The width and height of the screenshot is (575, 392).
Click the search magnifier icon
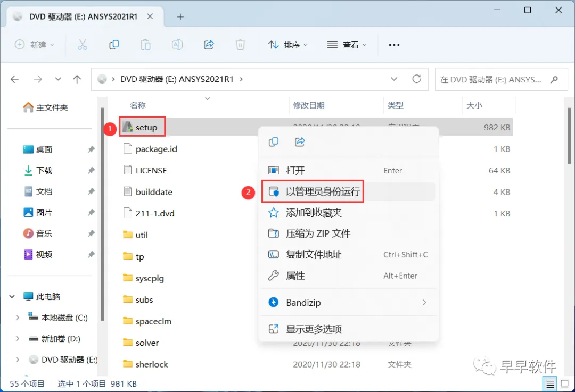554,79
